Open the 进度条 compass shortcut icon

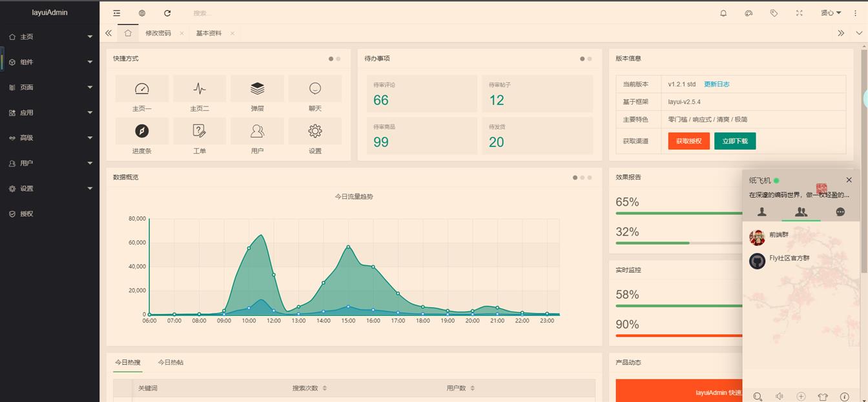141,131
